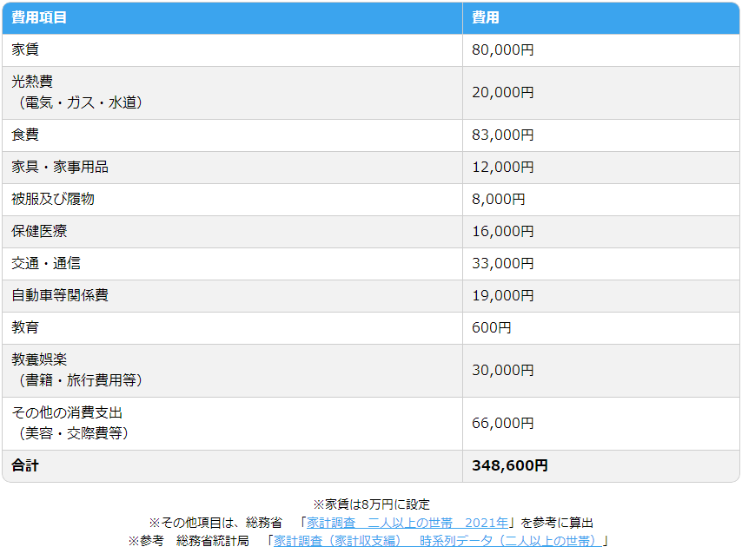The height and width of the screenshot is (560, 742).
Task: Click the 被服及び履物 row label
Action: [x=53, y=200]
